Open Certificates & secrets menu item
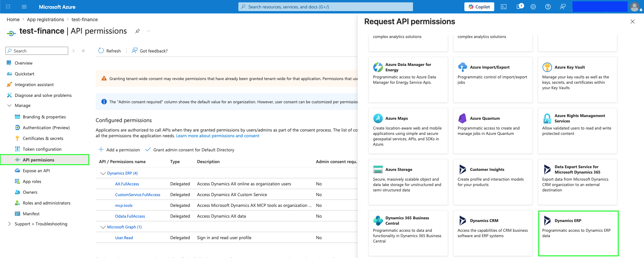Viewport: 644px width, 258px height. [43, 138]
